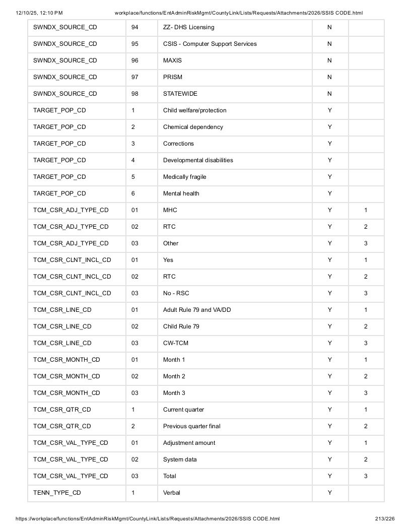Click the 'Mental health' description
The width and height of the screenshot is (411, 532).
[x=235, y=193]
